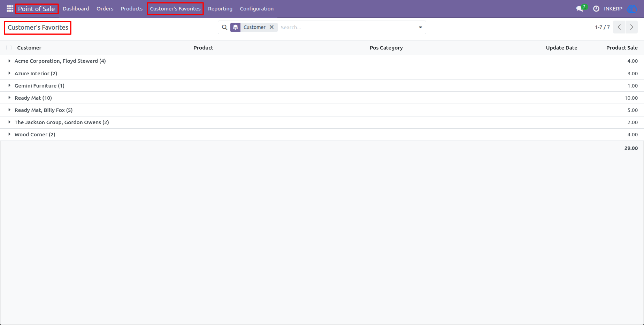The height and width of the screenshot is (325, 644).
Task: Click the 10.00 value in Ready Mat row
Action: coord(631,98)
